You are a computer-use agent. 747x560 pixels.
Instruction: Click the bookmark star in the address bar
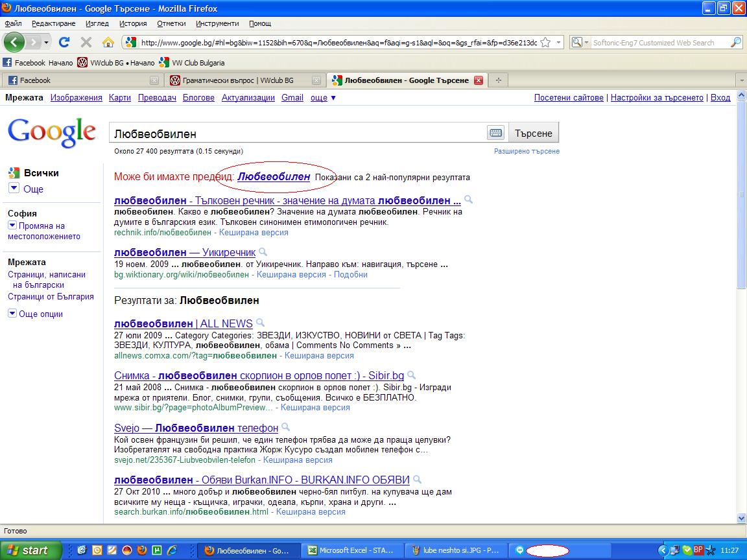pos(545,42)
